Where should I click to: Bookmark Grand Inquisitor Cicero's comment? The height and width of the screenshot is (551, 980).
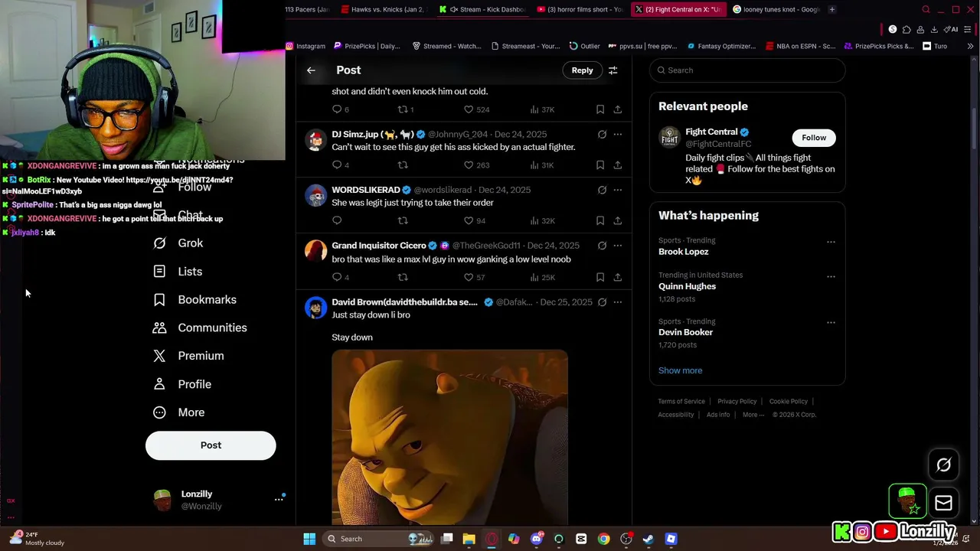click(600, 277)
